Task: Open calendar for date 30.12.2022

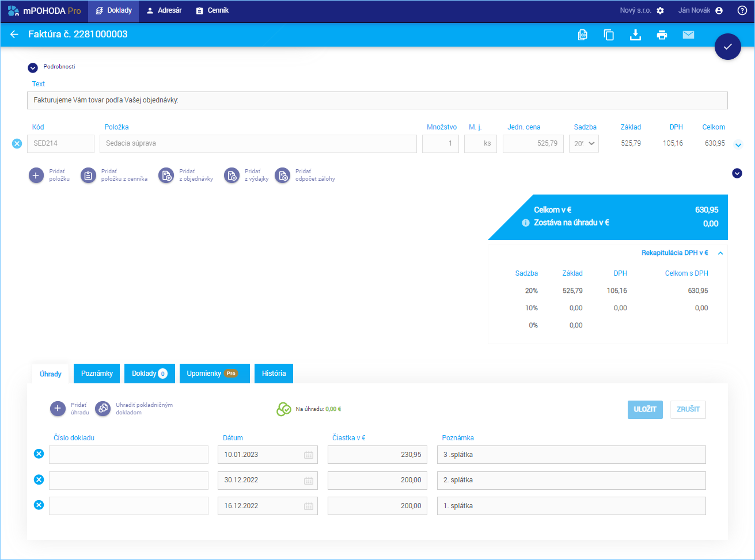Action: pos(309,480)
